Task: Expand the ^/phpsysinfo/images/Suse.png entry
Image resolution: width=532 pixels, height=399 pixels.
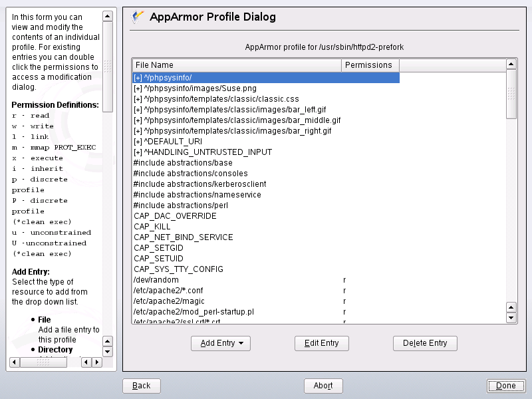Action: click(x=138, y=88)
